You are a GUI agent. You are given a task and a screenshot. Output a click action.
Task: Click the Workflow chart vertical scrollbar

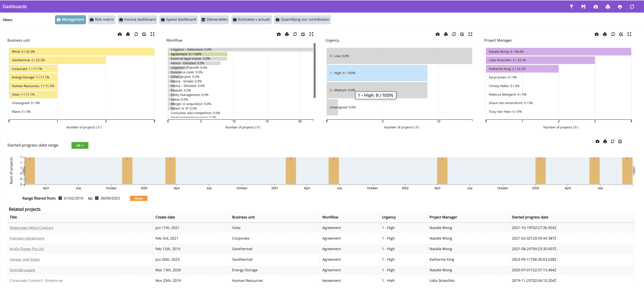[x=315, y=71]
